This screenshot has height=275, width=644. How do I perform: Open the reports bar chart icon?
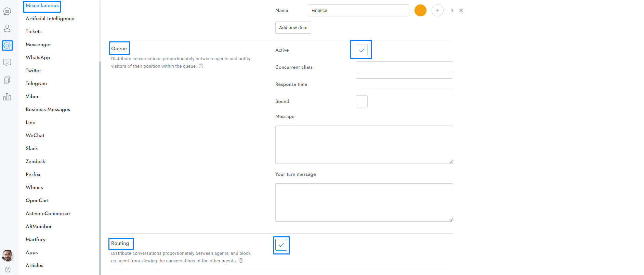click(x=7, y=97)
